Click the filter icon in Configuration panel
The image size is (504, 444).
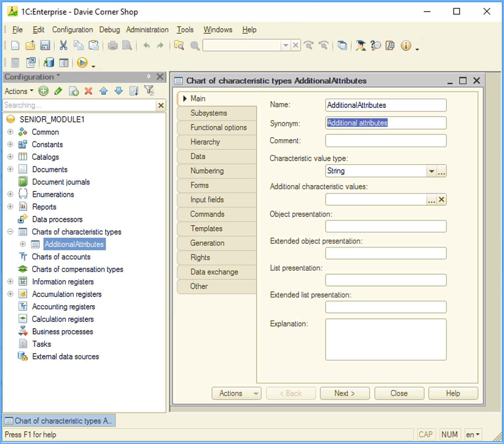click(149, 90)
